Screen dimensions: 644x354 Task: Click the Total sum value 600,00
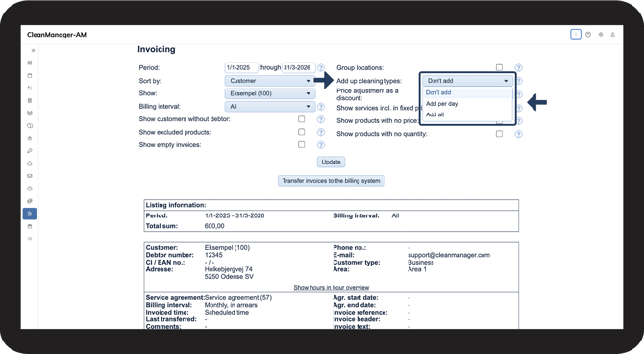[214, 226]
